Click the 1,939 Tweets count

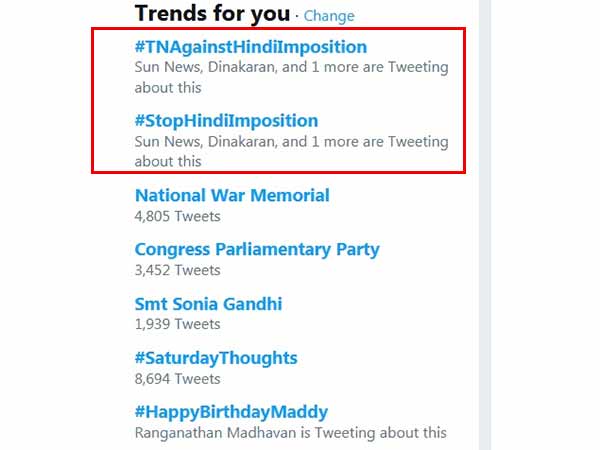coord(178,323)
